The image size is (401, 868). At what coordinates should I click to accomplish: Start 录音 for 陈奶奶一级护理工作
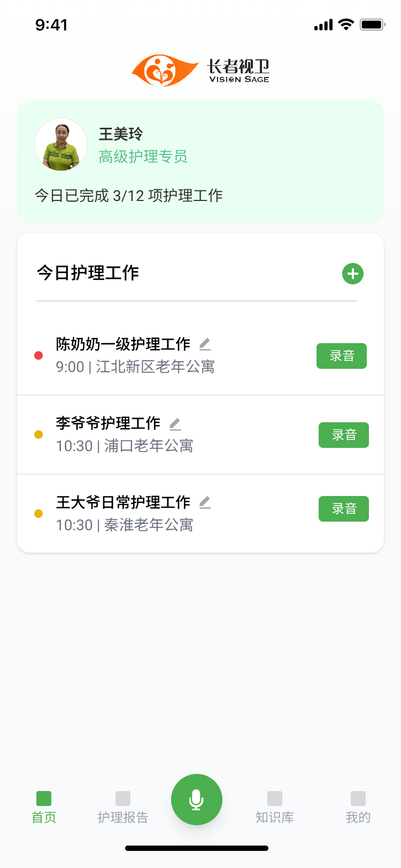coord(342,356)
